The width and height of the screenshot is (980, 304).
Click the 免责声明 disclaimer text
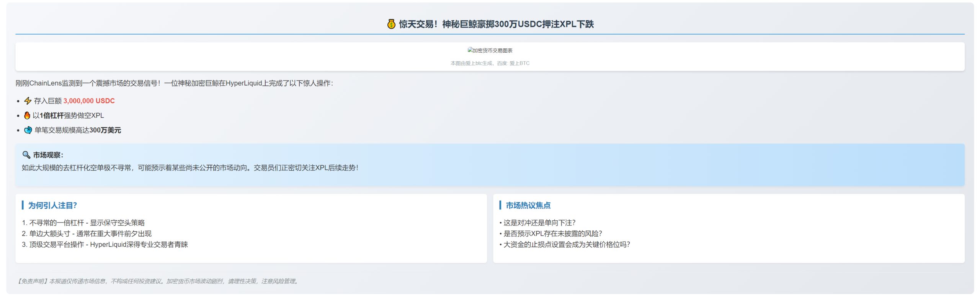click(158, 281)
